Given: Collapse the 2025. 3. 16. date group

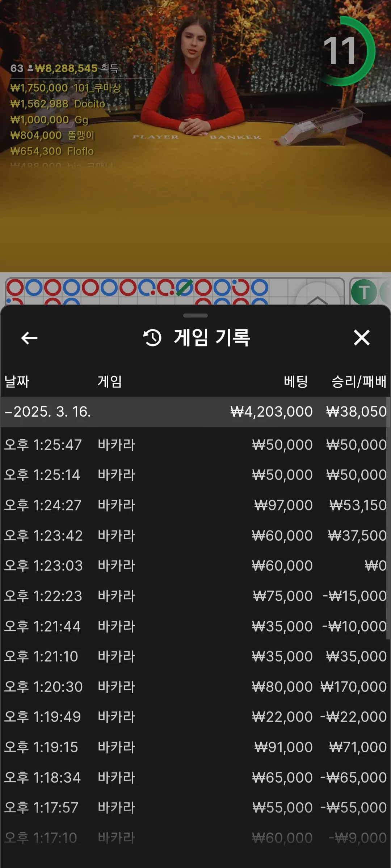Looking at the screenshot, I should 195,412.
